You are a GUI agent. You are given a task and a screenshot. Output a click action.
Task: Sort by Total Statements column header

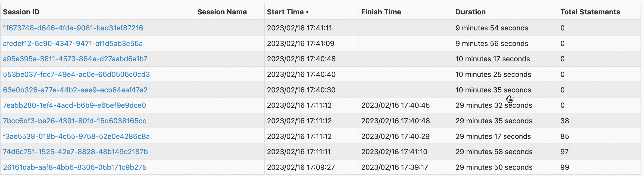point(590,12)
